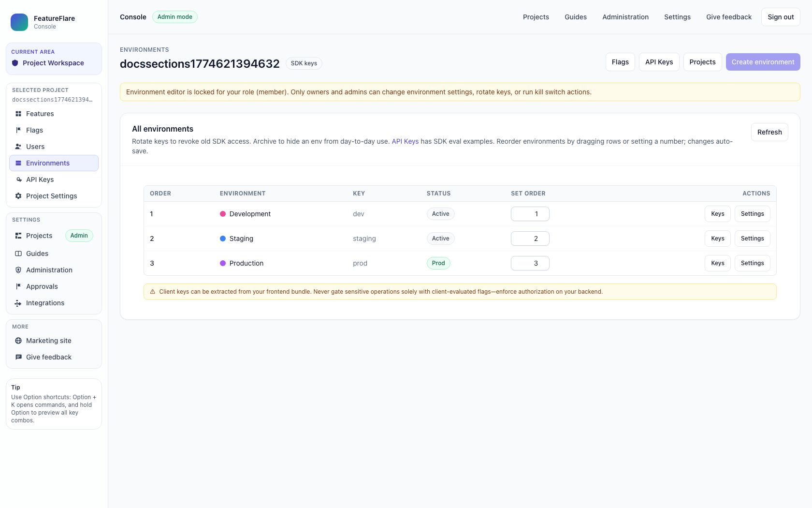812x508 pixels.
Task: Follow the API Keys link in description
Action: point(405,141)
